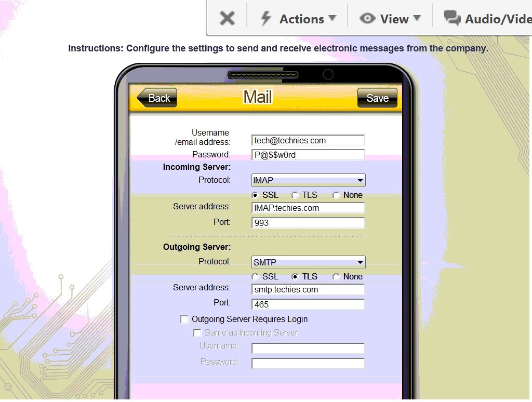532x402 pixels.
Task: Click the Mail title text
Action: click(x=258, y=97)
